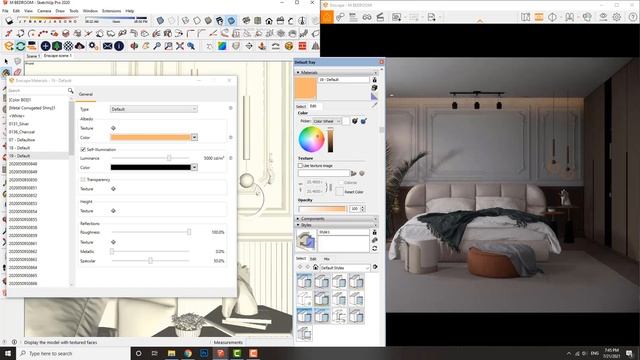Open Self-Illumination color dropdown arrow
Viewport: 640px width, 360px height.
point(194,167)
